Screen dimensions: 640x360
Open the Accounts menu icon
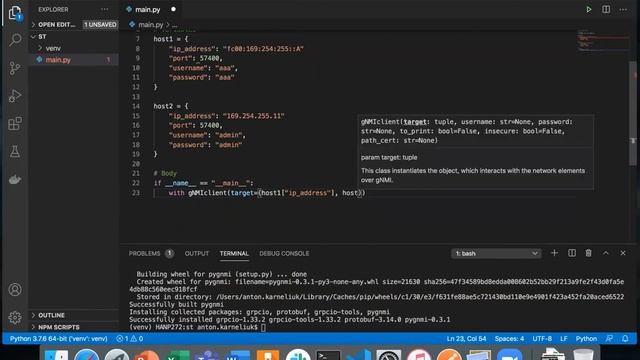coord(15,289)
